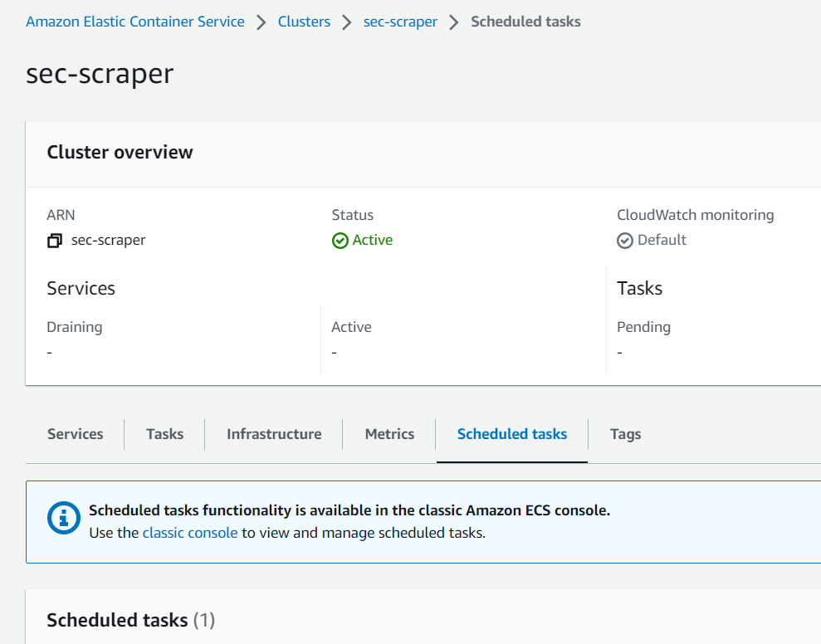Click the Active services count label
This screenshot has height=644, width=821.
[x=351, y=327]
